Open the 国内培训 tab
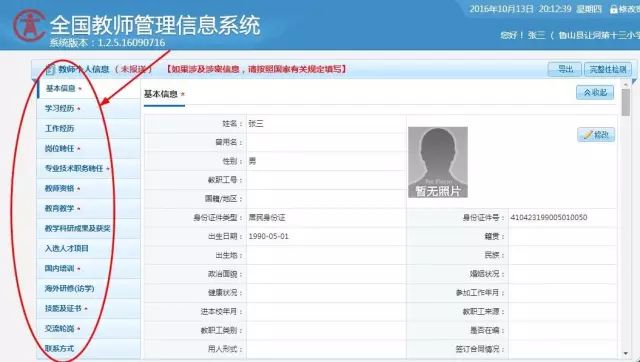The width and height of the screenshot is (640, 362). point(89,268)
